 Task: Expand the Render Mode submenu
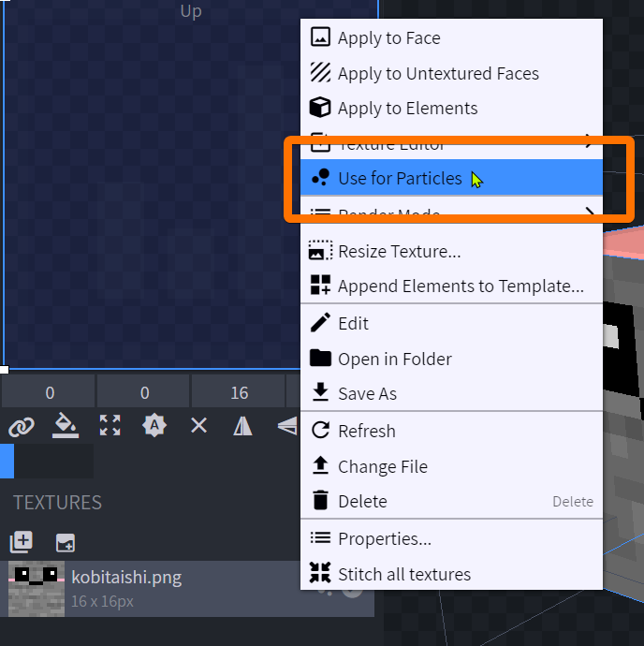[451, 213]
